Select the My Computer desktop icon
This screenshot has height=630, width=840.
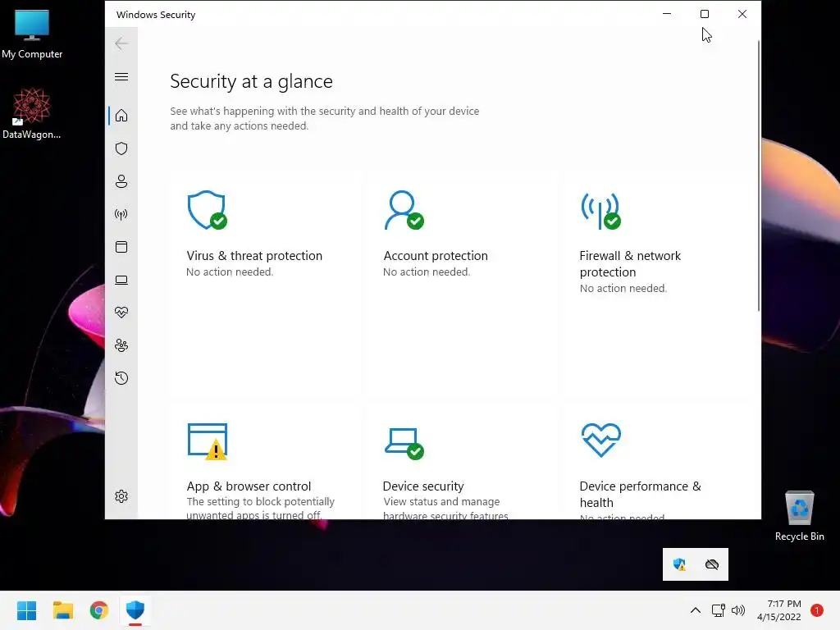tap(32, 34)
